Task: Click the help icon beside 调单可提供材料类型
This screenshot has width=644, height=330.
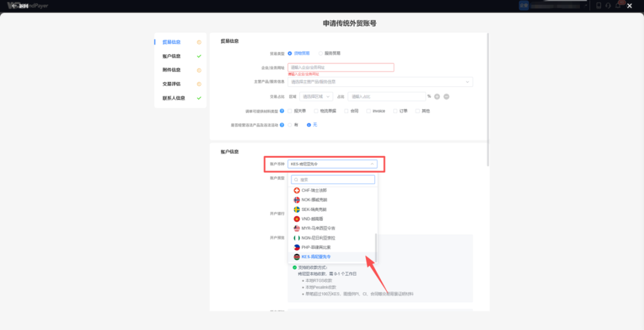Action: pos(281,111)
